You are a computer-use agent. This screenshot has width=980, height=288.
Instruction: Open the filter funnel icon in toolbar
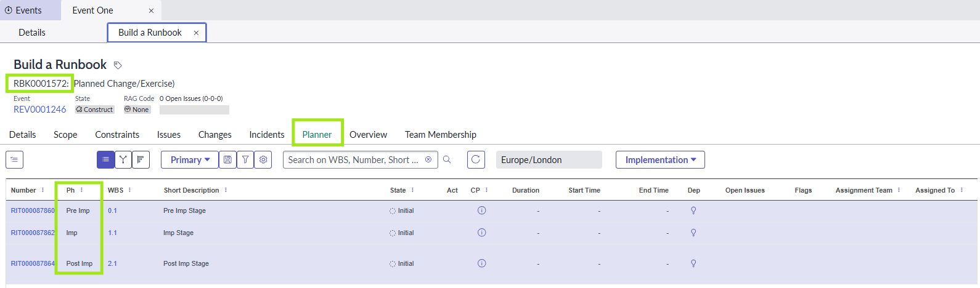(x=245, y=160)
